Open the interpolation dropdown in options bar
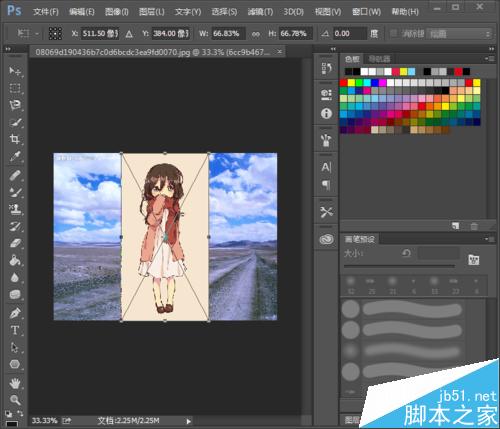Image resolution: width=500 pixels, height=429 pixels. click(x=459, y=34)
